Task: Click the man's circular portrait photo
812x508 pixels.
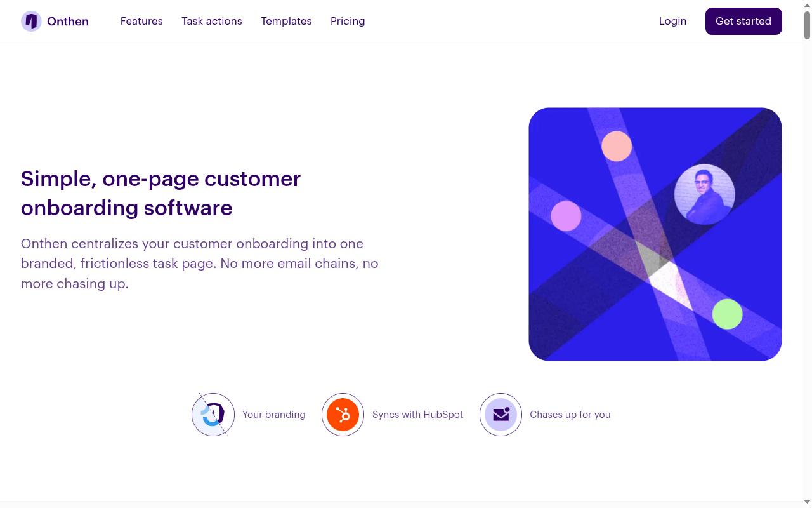Action: click(x=704, y=194)
